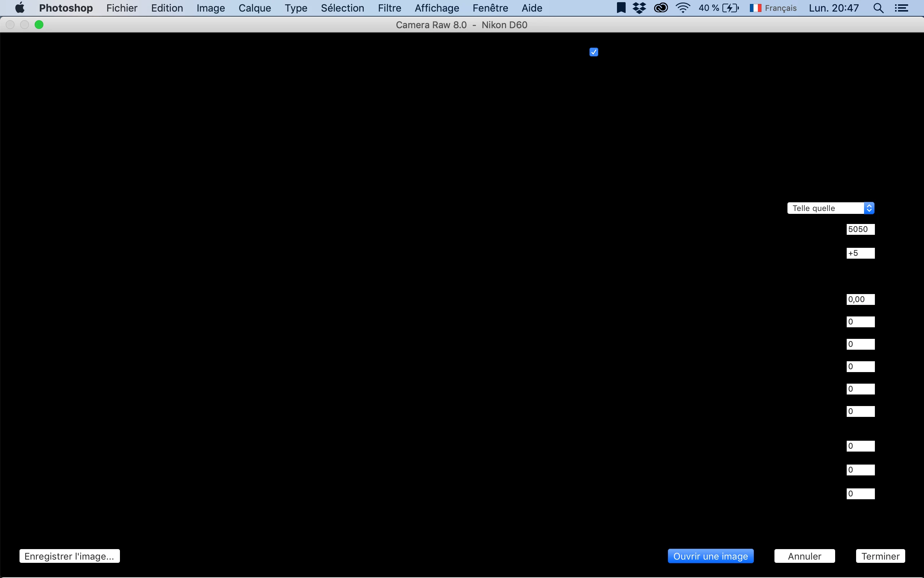Screen dimensions: 924x578
Task: Click the +5 value field
Action: tap(860, 253)
